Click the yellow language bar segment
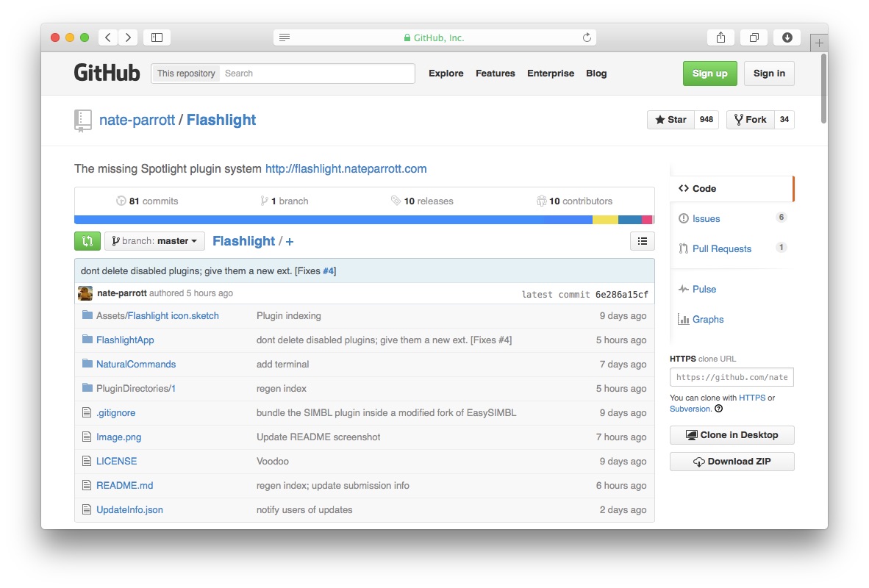869x588 pixels. [x=605, y=220]
